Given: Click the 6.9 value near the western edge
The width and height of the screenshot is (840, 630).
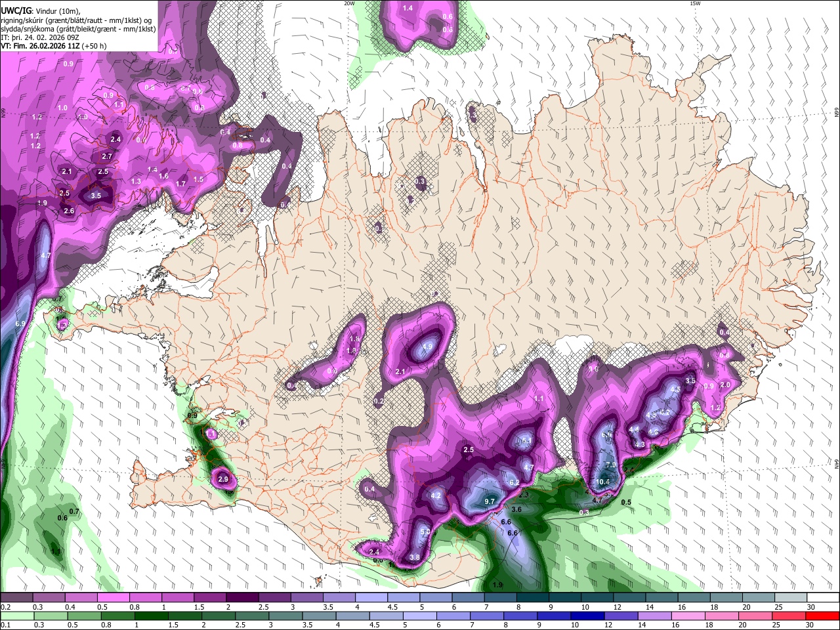Looking at the screenshot, I should point(20,324).
